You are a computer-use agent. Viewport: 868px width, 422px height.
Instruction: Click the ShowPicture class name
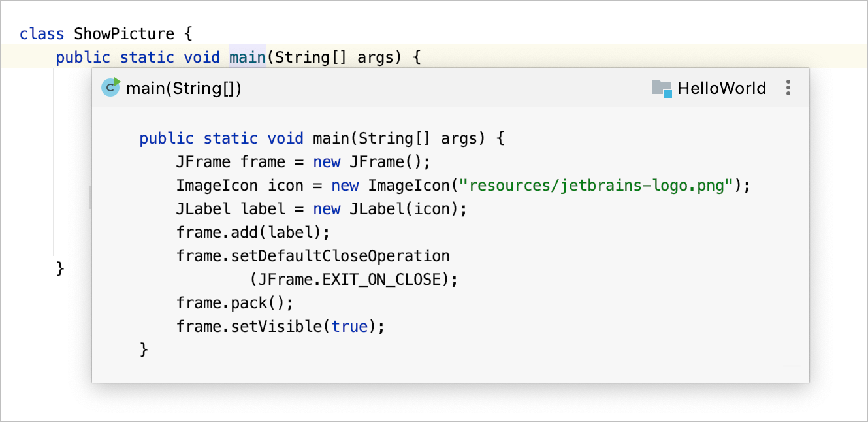click(x=124, y=34)
